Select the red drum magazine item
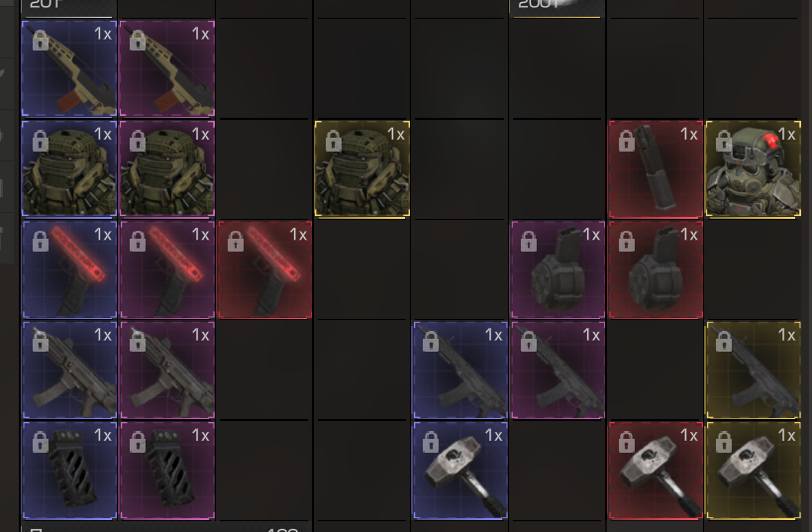 click(x=656, y=269)
